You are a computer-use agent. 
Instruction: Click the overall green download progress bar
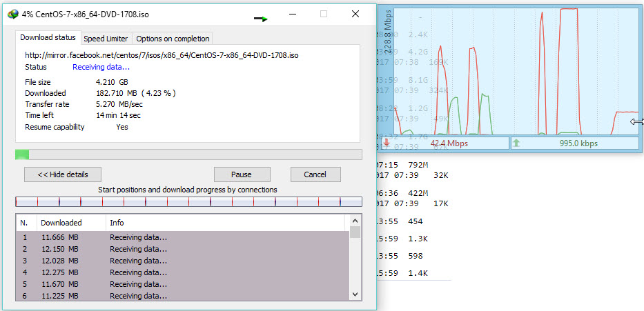click(188, 154)
